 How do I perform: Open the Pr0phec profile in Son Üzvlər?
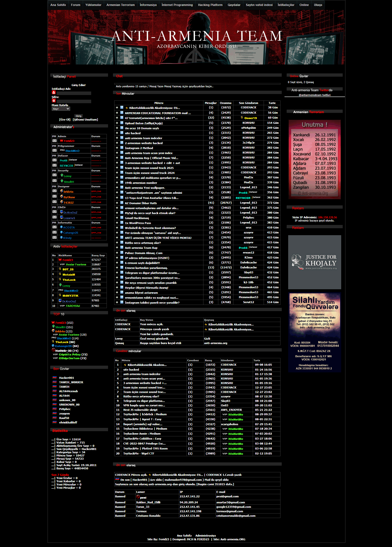65,409
